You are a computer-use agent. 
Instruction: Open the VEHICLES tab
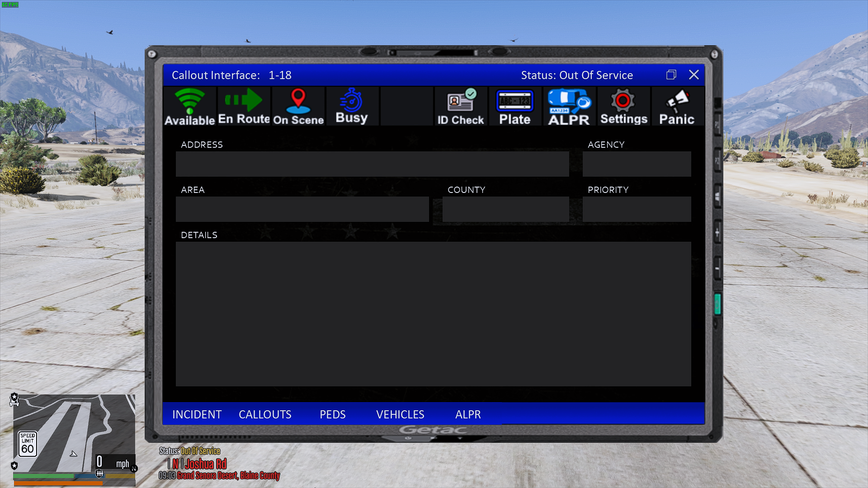click(x=400, y=414)
